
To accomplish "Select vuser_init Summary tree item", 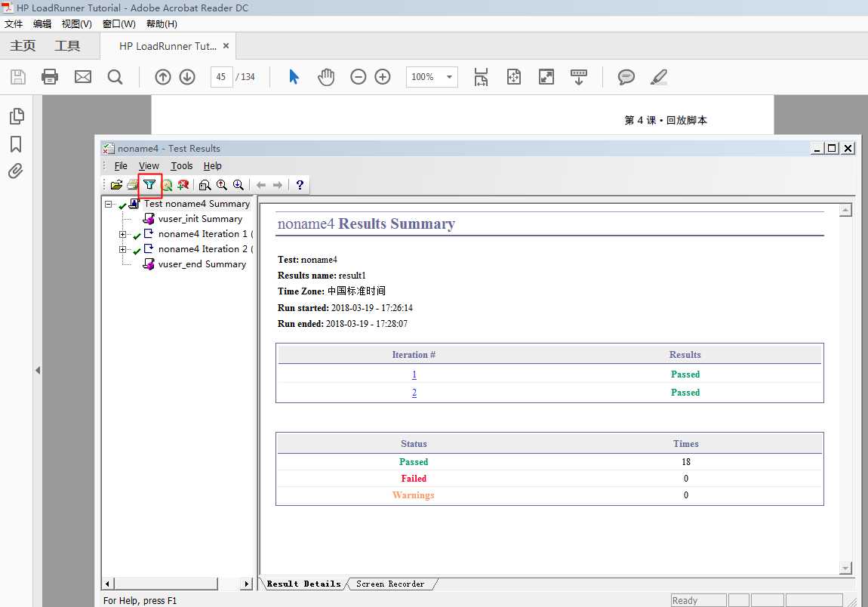I will (x=200, y=219).
